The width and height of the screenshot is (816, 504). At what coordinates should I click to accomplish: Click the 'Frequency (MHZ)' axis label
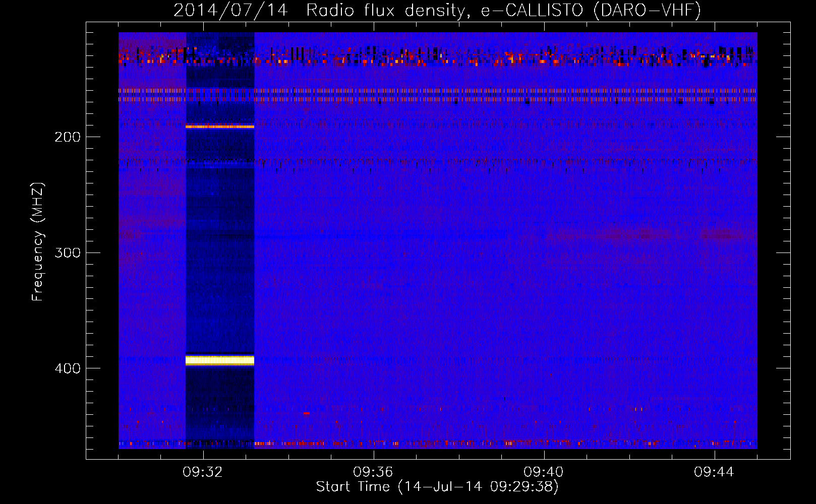[38, 242]
